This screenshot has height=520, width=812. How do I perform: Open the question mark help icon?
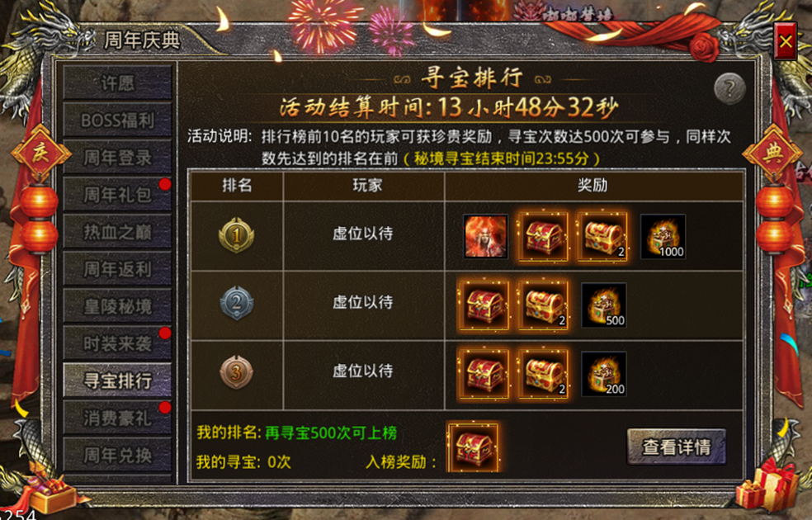(729, 88)
